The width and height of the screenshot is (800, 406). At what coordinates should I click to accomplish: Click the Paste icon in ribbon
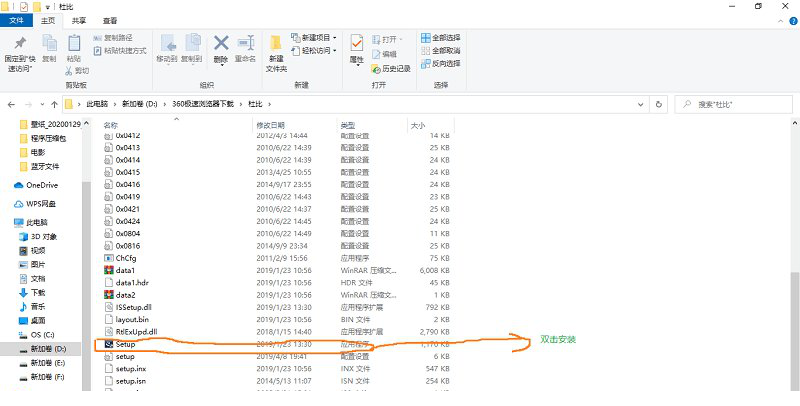click(74, 43)
